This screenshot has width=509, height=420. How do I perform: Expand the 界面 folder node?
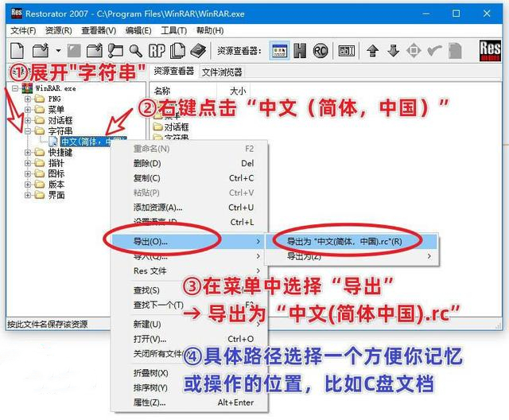pyautogui.click(x=28, y=195)
